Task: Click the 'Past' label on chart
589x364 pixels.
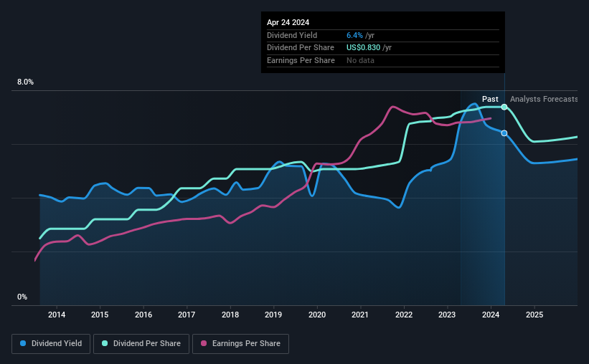Action: point(490,99)
